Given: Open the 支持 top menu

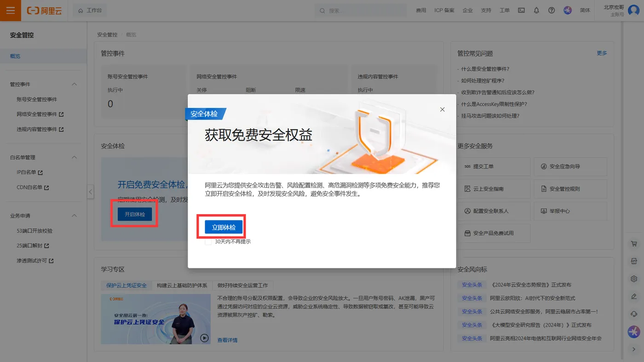Looking at the screenshot, I should [486, 10].
